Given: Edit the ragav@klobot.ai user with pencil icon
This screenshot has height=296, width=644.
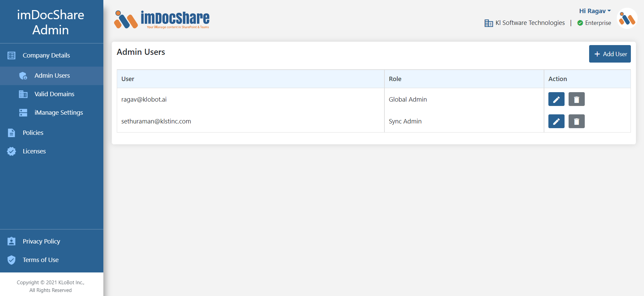Looking at the screenshot, I should 556,99.
